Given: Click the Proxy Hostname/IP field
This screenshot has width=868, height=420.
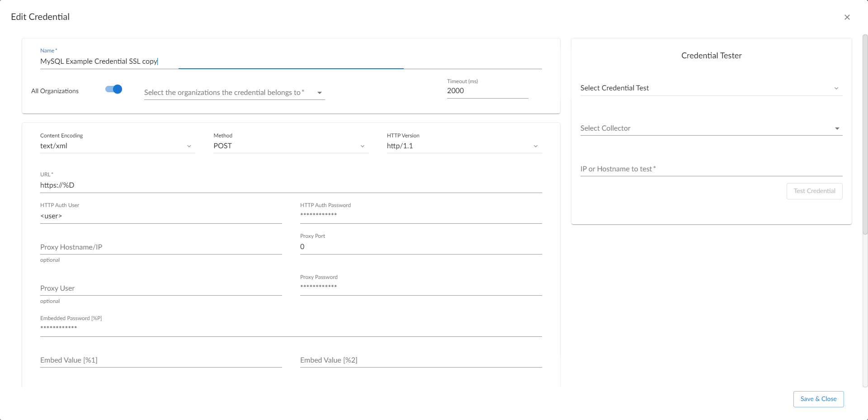Looking at the screenshot, I should (x=160, y=247).
